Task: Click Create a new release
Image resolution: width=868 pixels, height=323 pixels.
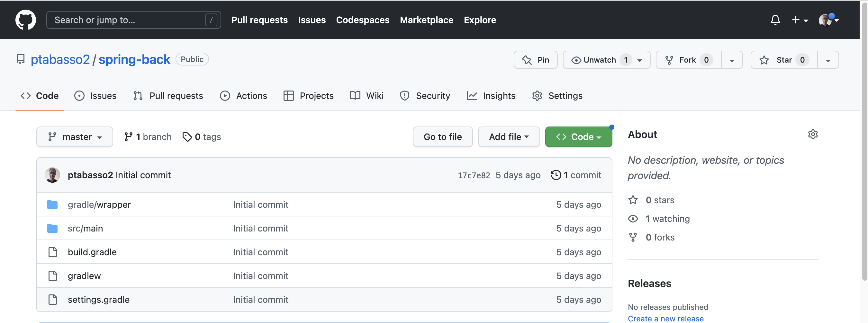Action: (665, 318)
